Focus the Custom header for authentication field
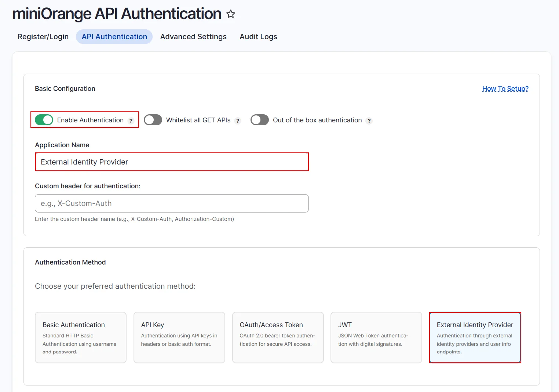Screen dimensions: 559x392 (x=172, y=203)
